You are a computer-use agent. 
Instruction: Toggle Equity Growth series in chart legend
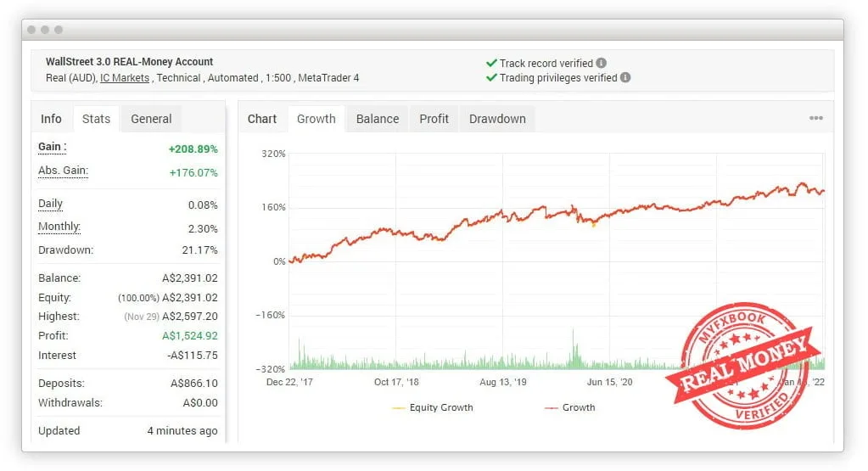pyautogui.click(x=433, y=407)
